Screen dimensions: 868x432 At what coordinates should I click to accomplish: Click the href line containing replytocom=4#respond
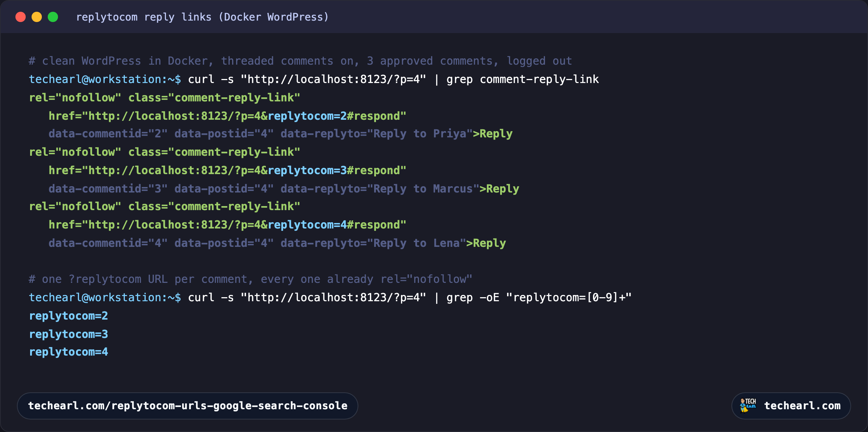tap(227, 225)
